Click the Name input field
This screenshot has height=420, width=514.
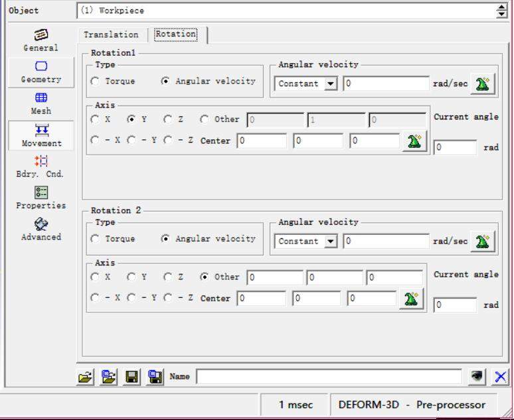[x=329, y=377]
